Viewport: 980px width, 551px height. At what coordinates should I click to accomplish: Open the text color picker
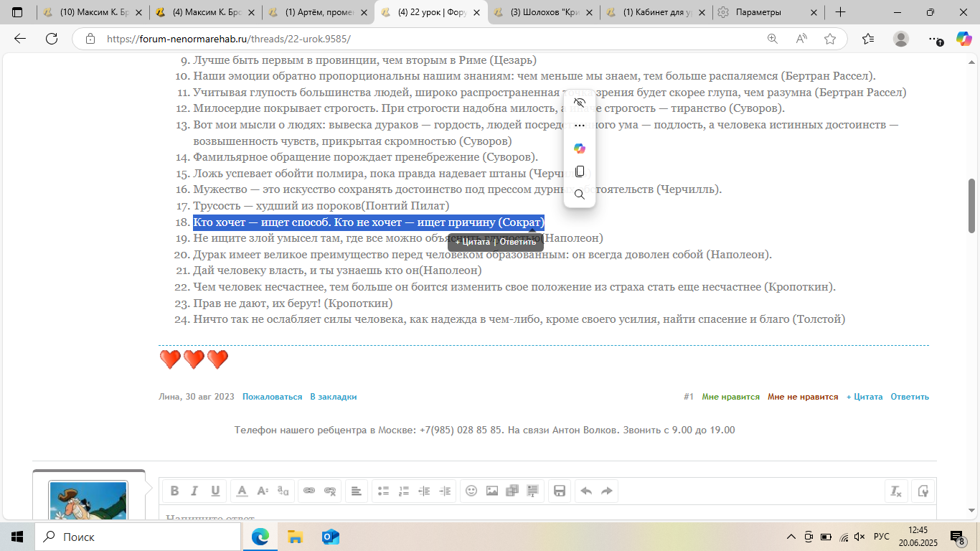point(242,491)
